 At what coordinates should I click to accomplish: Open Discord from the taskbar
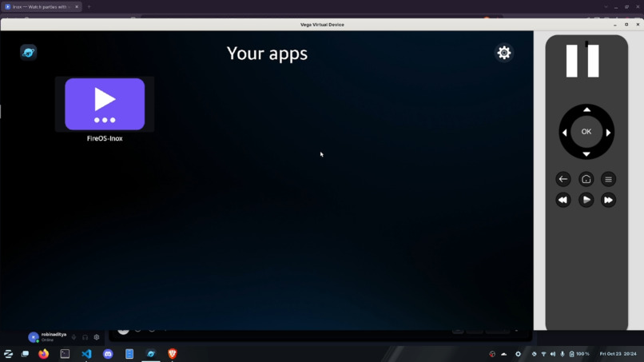click(x=108, y=354)
